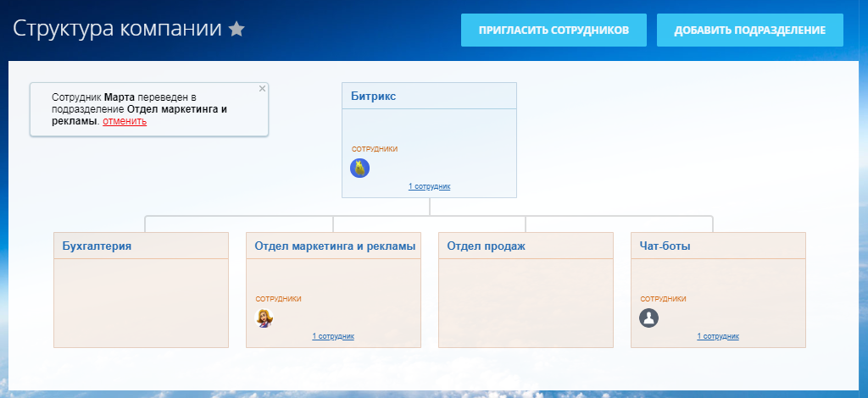The image size is (868, 398).
Task: Open the Чат-боты department title
Action: click(x=665, y=246)
